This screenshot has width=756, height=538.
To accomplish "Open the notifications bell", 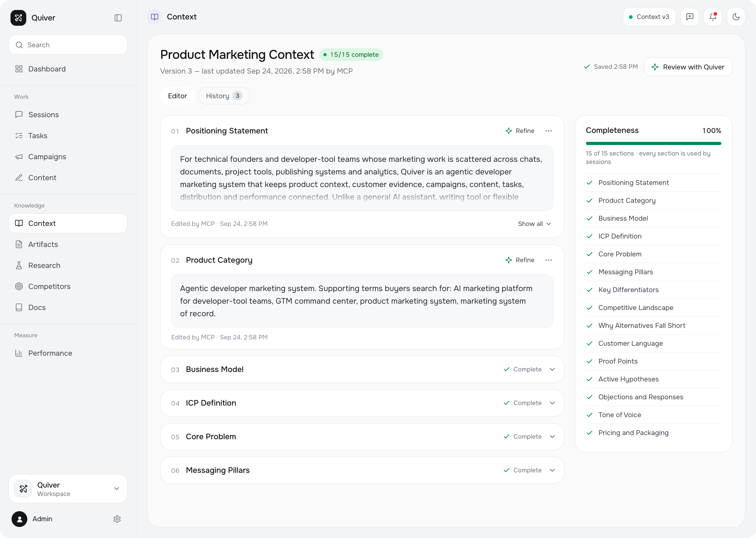I will (x=713, y=17).
